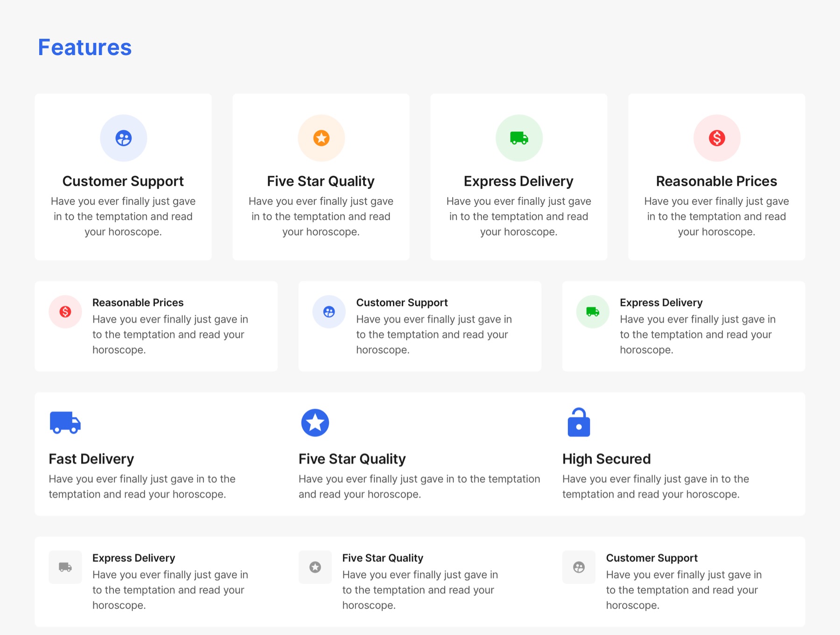Click the blue circle white star icon
This screenshot has height=635, width=840.
(x=315, y=423)
